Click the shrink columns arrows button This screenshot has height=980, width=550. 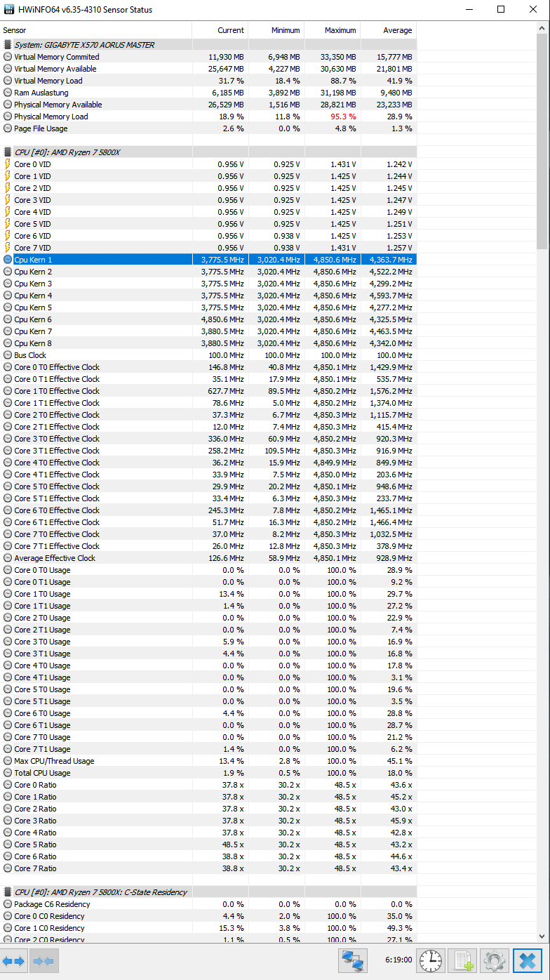coord(43,960)
